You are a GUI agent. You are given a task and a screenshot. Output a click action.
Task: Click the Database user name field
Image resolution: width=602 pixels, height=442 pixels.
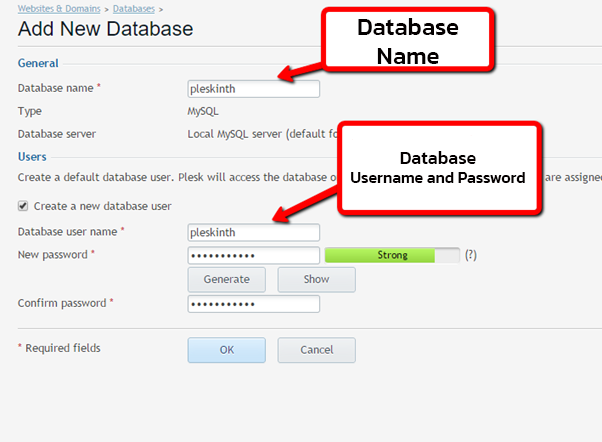[x=253, y=232]
